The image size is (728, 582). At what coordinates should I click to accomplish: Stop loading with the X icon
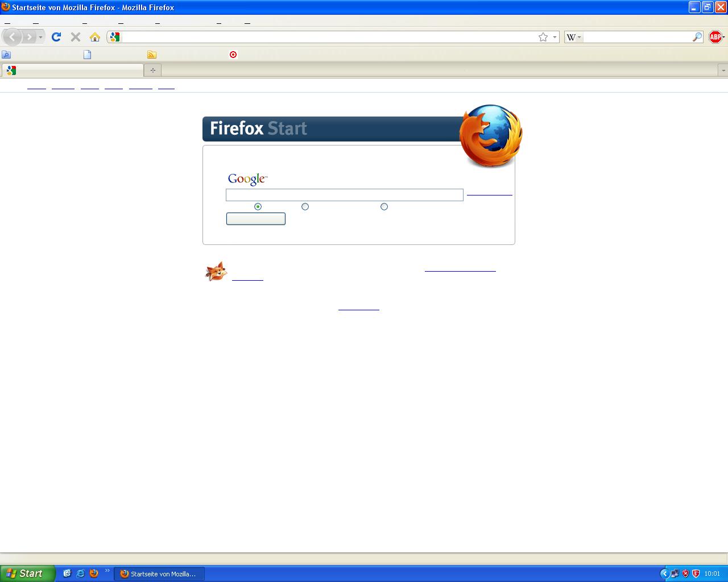coord(75,37)
